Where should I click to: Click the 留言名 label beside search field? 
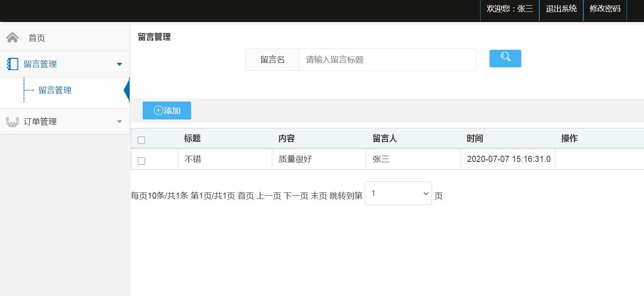click(273, 60)
